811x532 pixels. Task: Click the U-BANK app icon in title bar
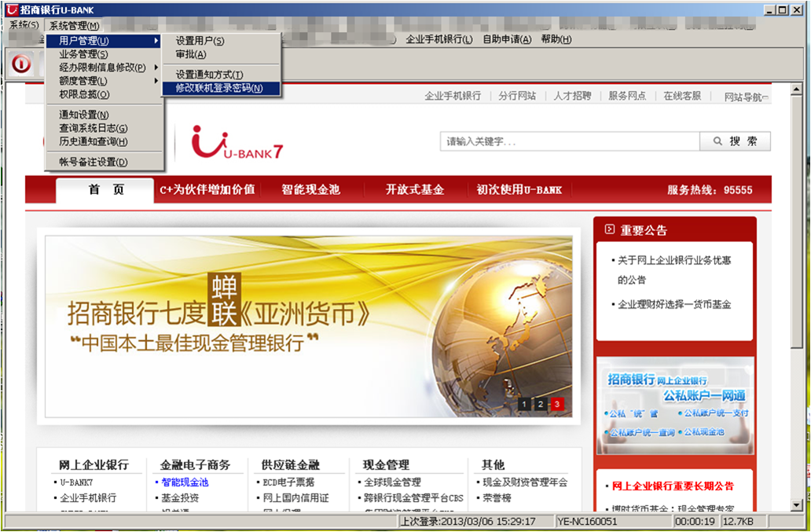coord(11,10)
